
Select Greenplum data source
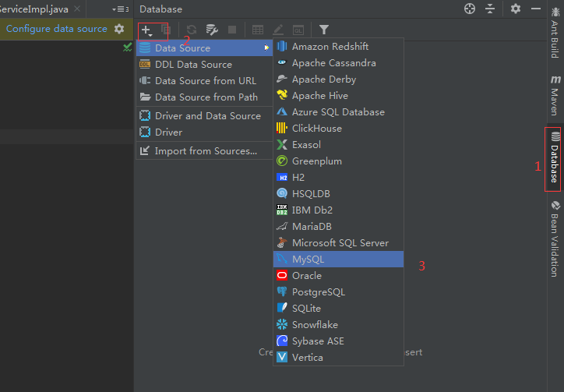click(338, 161)
